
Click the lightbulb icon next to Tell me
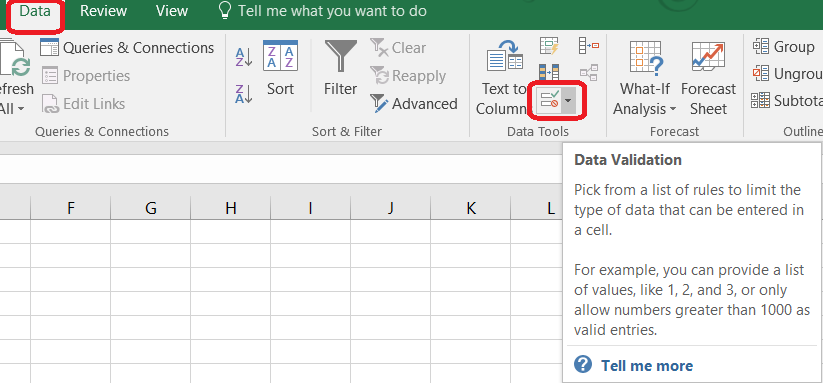(225, 10)
